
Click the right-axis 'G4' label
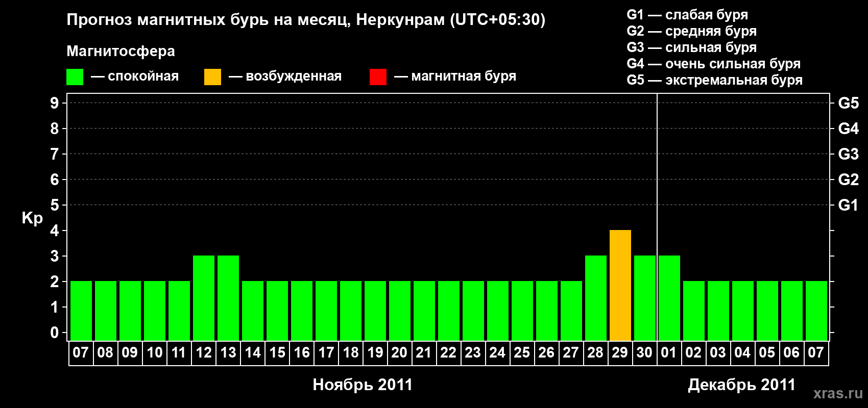pyautogui.click(x=848, y=129)
